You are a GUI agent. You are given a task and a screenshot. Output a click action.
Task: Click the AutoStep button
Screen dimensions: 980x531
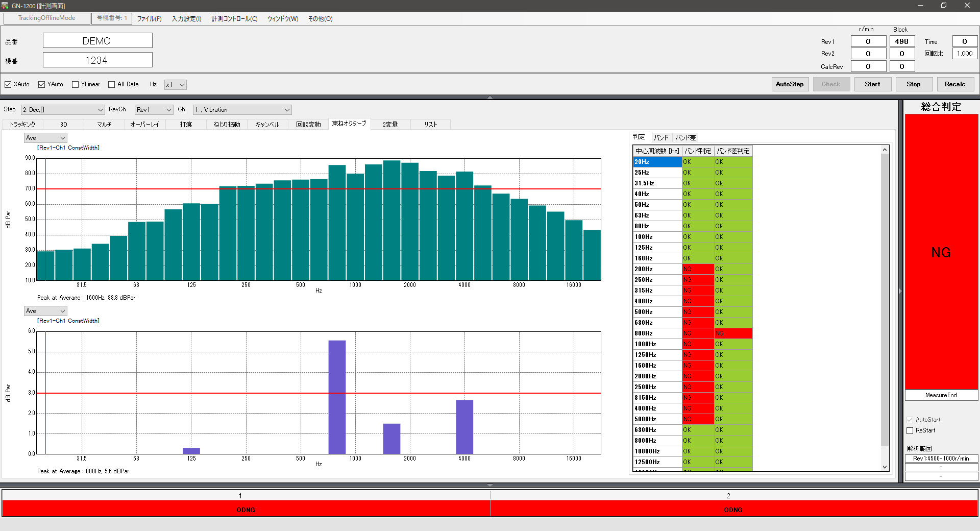click(x=790, y=84)
